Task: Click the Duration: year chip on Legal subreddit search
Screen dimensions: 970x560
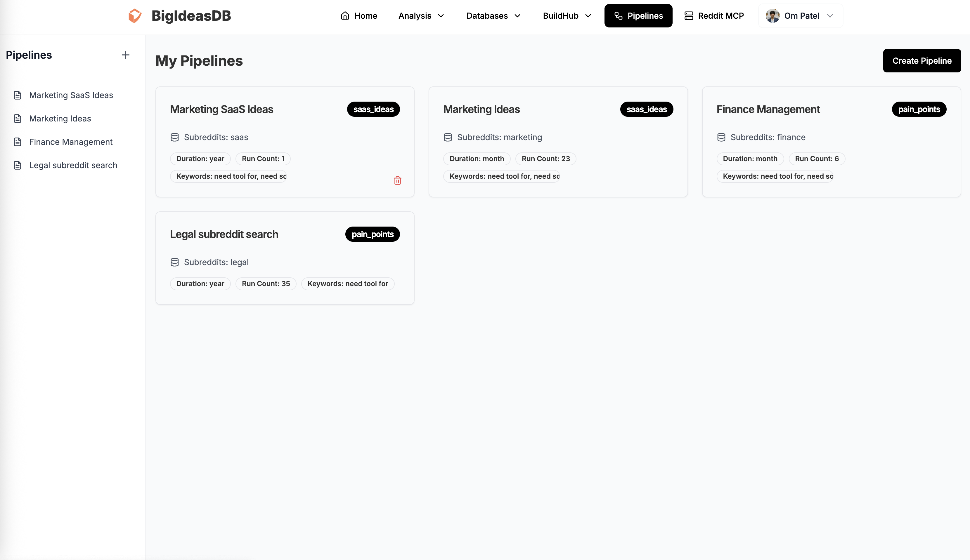Action: pos(200,284)
